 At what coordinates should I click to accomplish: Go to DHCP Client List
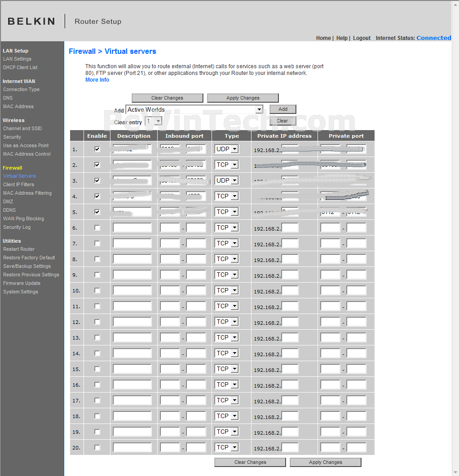pyautogui.click(x=20, y=67)
